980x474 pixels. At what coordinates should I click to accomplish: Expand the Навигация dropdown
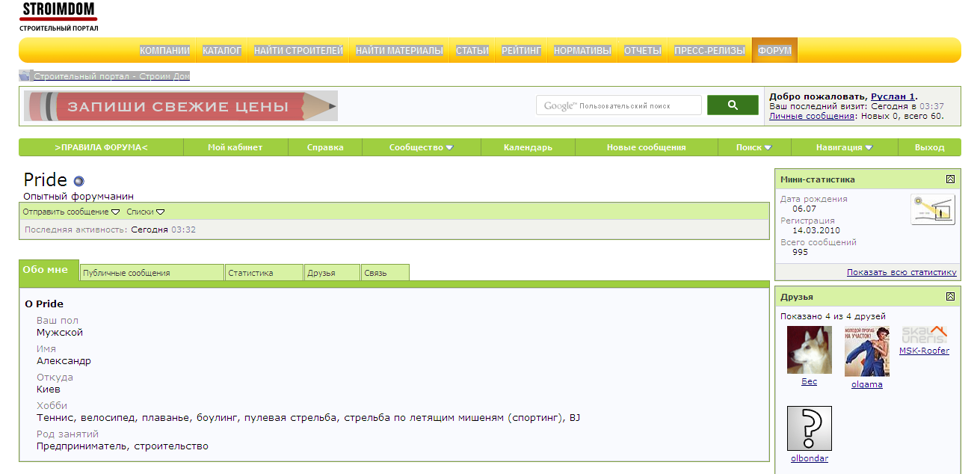click(844, 147)
